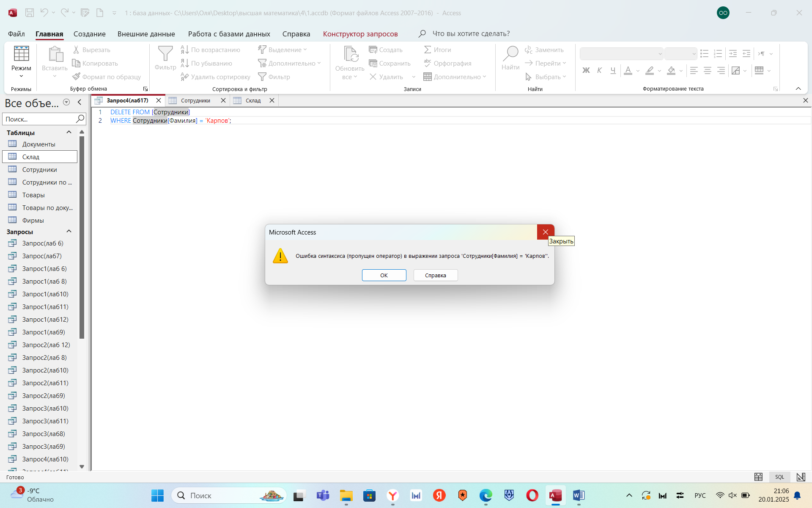Open Windows Start menu
The image size is (812, 508).
[157, 495]
